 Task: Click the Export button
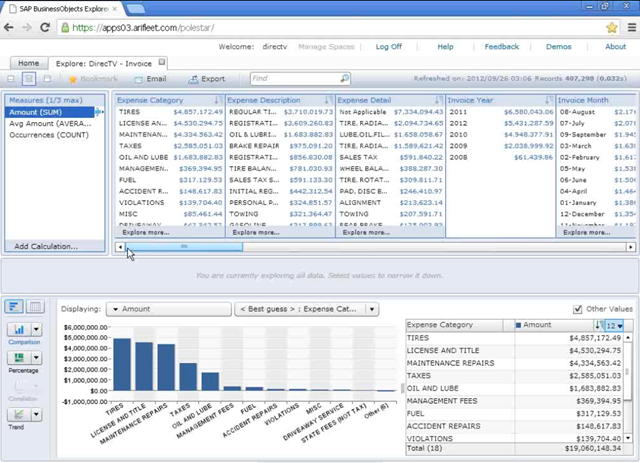click(207, 79)
